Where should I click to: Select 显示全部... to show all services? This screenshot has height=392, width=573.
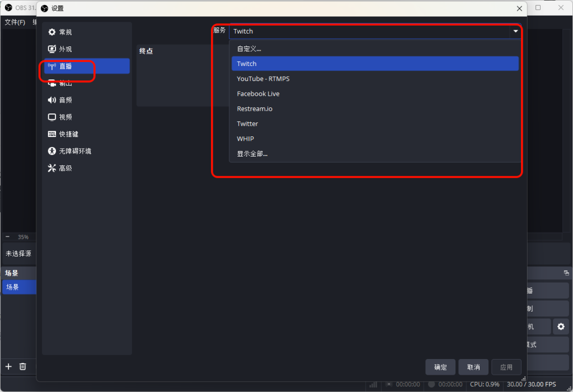(252, 154)
